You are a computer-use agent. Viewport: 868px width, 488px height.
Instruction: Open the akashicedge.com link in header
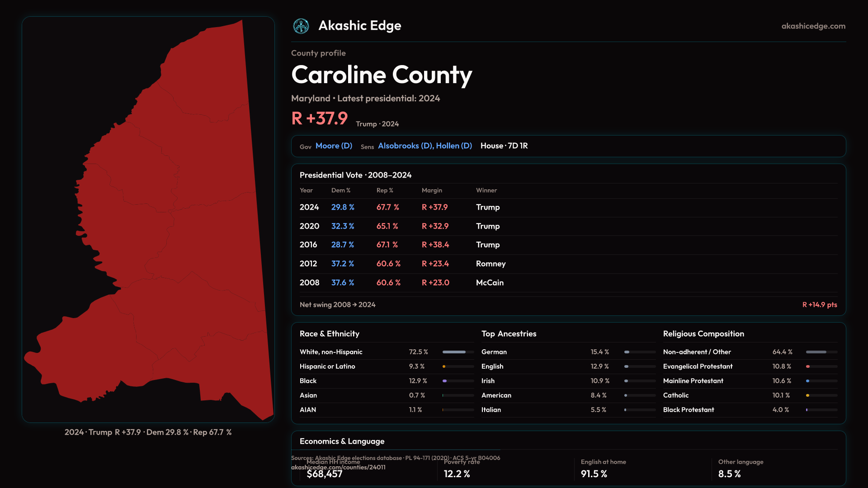[x=813, y=26]
